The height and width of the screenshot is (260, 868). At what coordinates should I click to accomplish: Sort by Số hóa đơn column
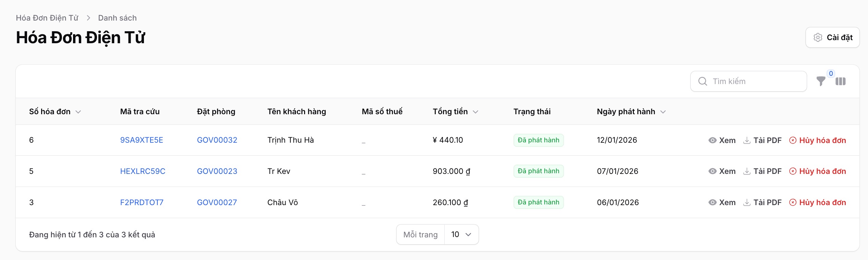tap(55, 111)
